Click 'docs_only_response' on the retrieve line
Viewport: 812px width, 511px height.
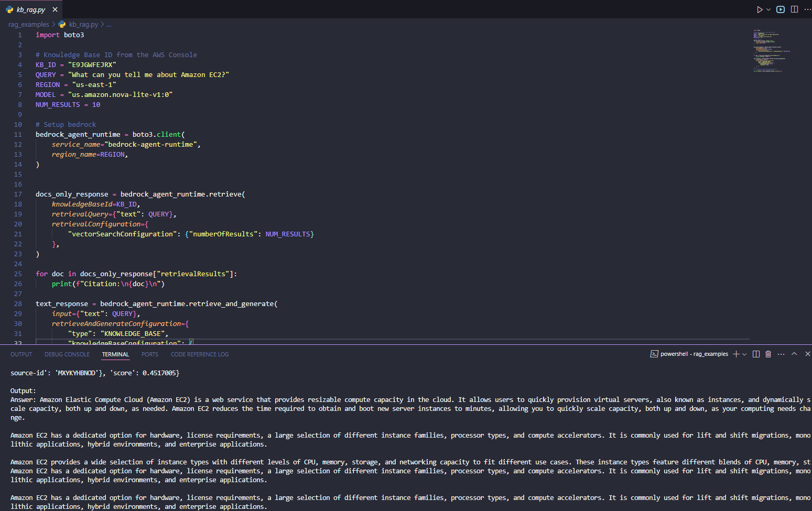tap(72, 194)
